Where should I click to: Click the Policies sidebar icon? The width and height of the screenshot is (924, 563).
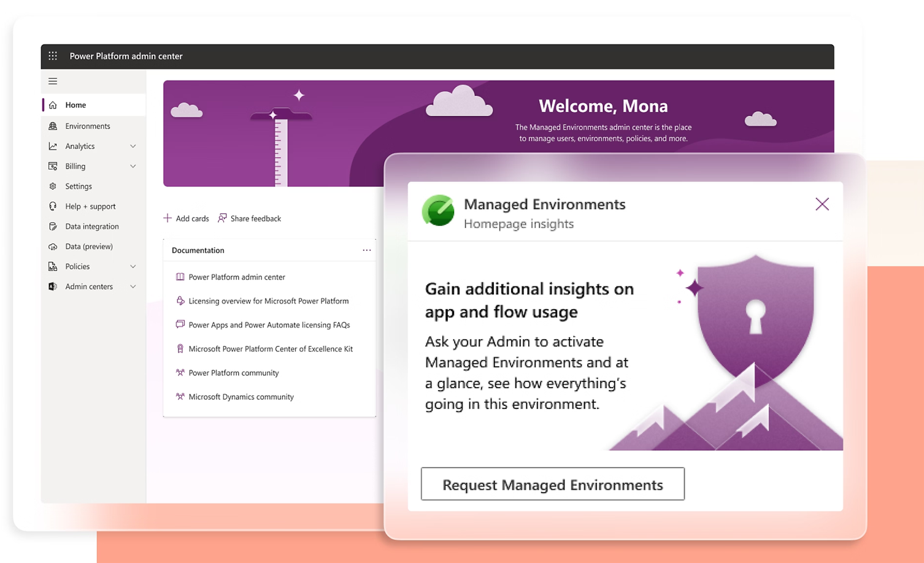click(x=53, y=266)
